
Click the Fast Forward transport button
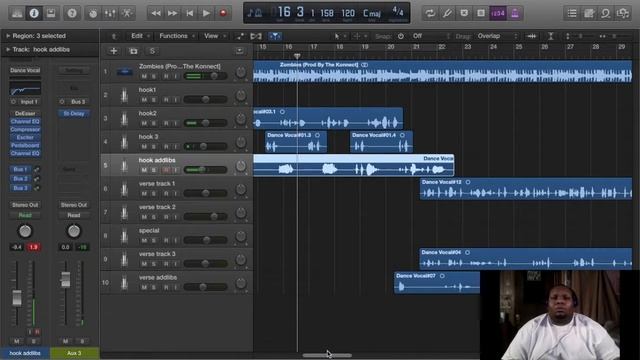coord(173,13)
